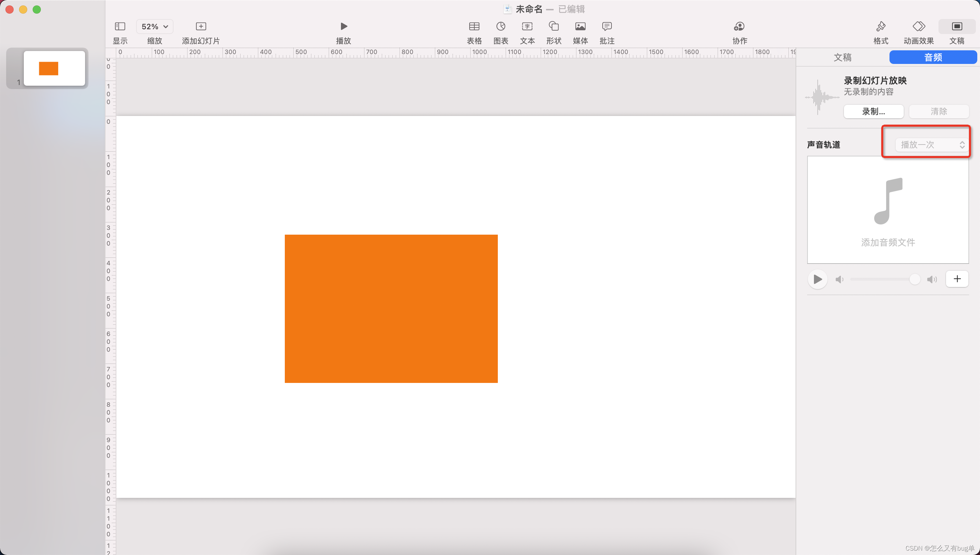The image size is (980, 555).
Task: Insert a table using the 表格 icon
Action: 474,26
